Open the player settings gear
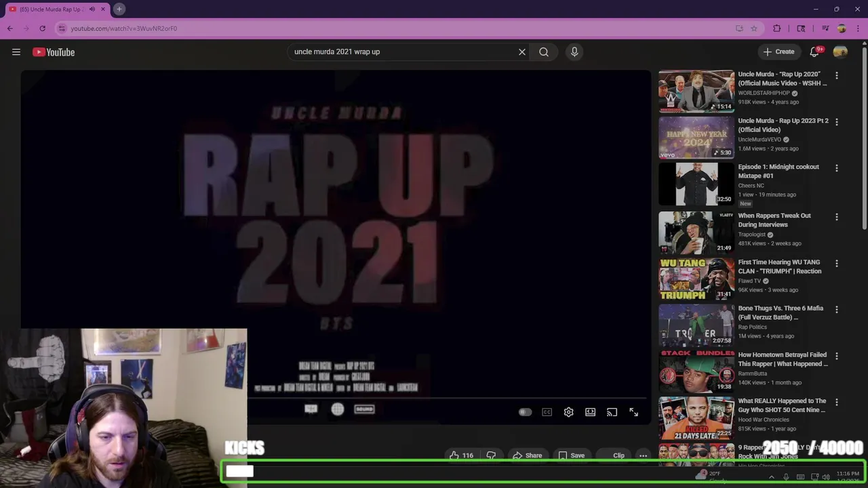 (x=569, y=412)
